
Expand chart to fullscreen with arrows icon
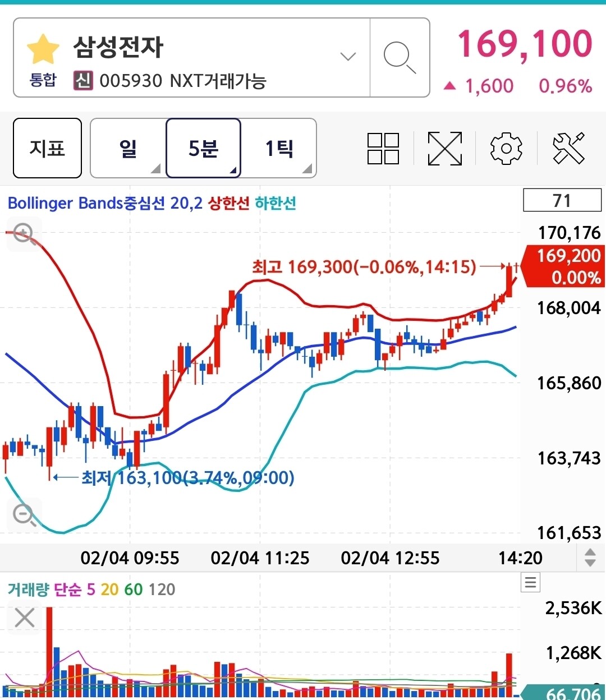(x=445, y=149)
